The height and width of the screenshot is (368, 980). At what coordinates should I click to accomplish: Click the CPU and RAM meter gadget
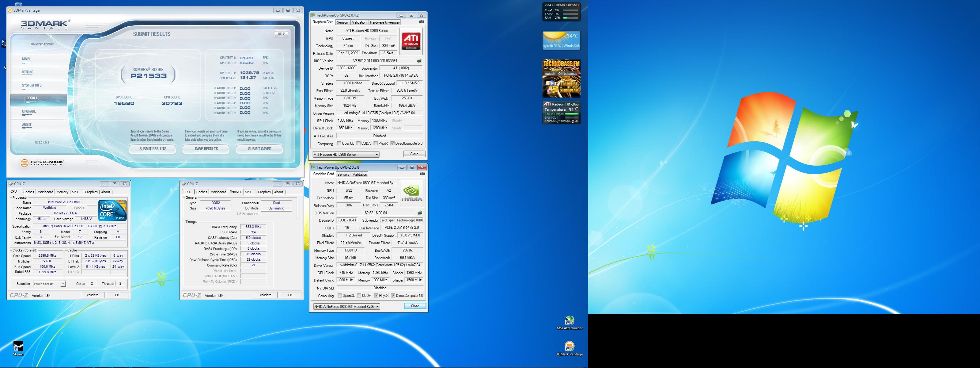pyautogui.click(x=562, y=11)
